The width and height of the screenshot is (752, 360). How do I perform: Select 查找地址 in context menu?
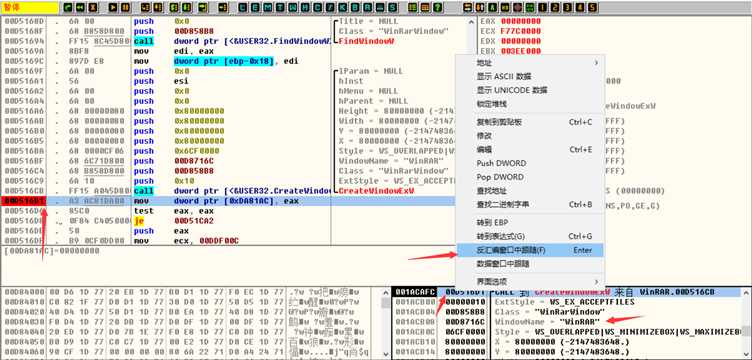pyautogui.click(x=491, y=191)
